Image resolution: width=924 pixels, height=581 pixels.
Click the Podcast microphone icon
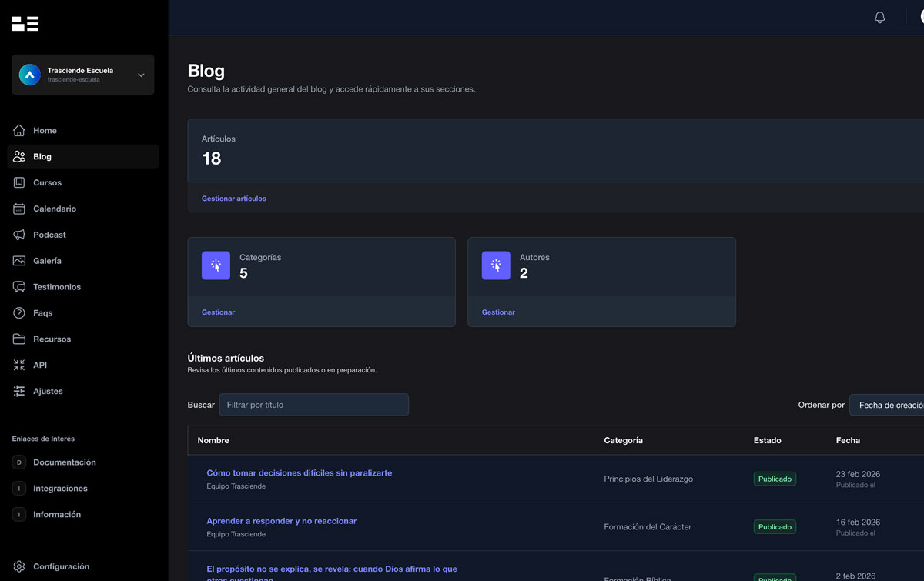click(x=19, y=235)
